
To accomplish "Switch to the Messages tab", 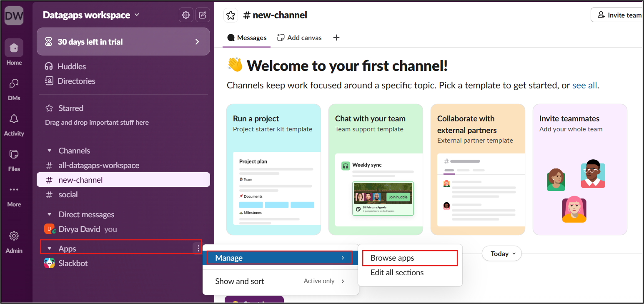I will pyautogui.click(x=247, y=38).
